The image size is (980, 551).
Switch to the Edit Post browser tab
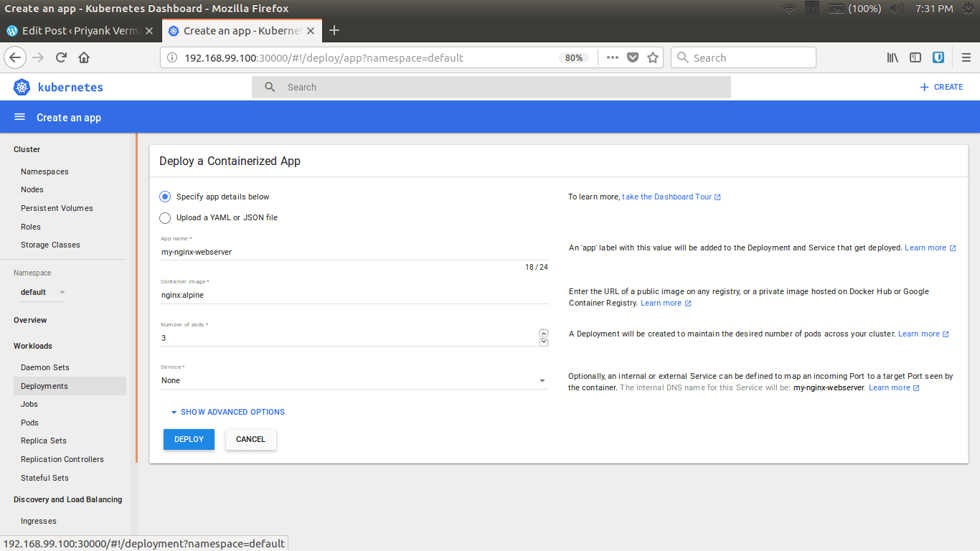tap(79, 31)
